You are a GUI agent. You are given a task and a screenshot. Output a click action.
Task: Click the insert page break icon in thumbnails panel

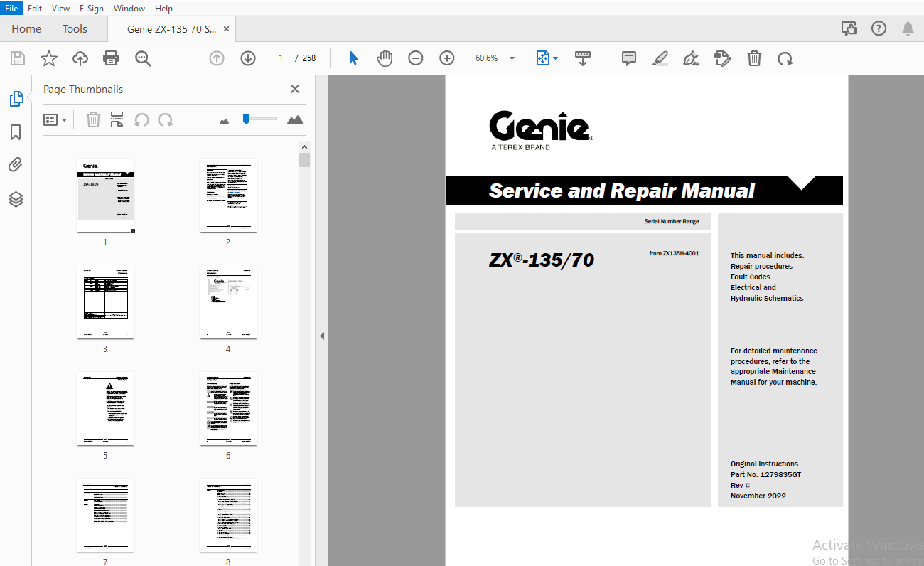(117, 119)
